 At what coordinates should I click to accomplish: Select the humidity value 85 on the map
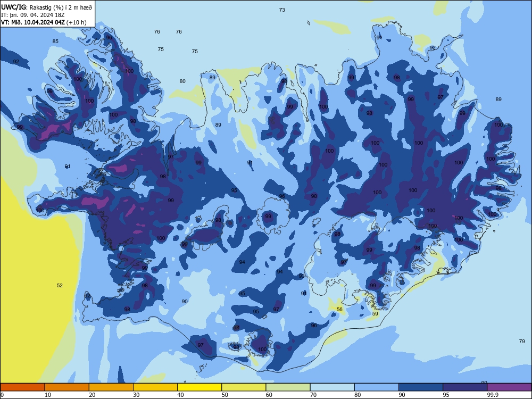(55, 41)
